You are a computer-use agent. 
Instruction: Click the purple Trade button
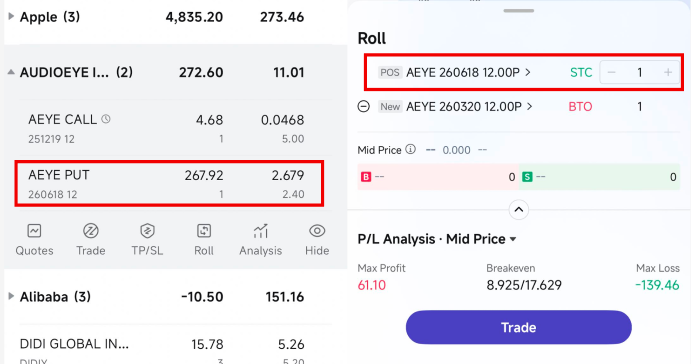[519, 327]
